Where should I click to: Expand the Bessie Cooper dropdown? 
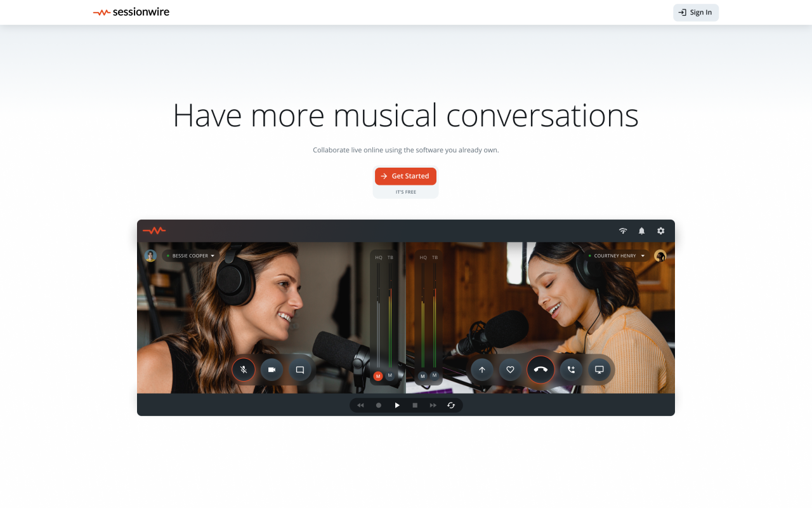(x=190, y=256)
